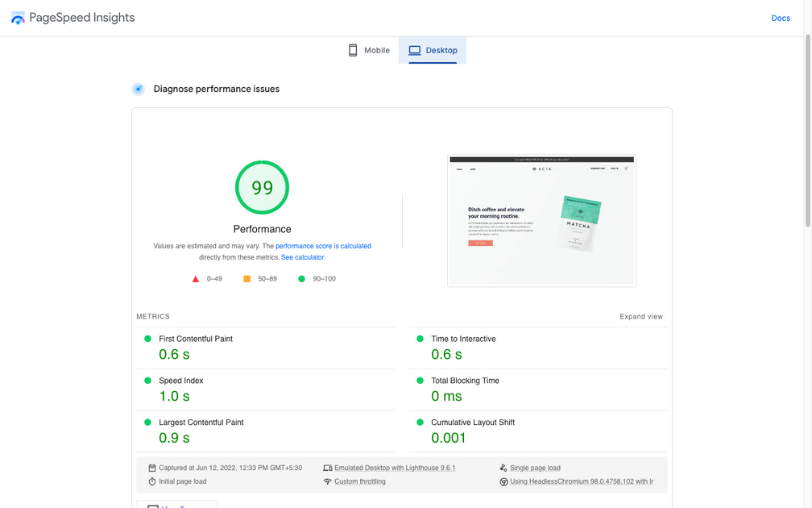Click the orange square 50–89 legend marker
Viewport: 812px width, 508px height.
[x=246, y=279]
